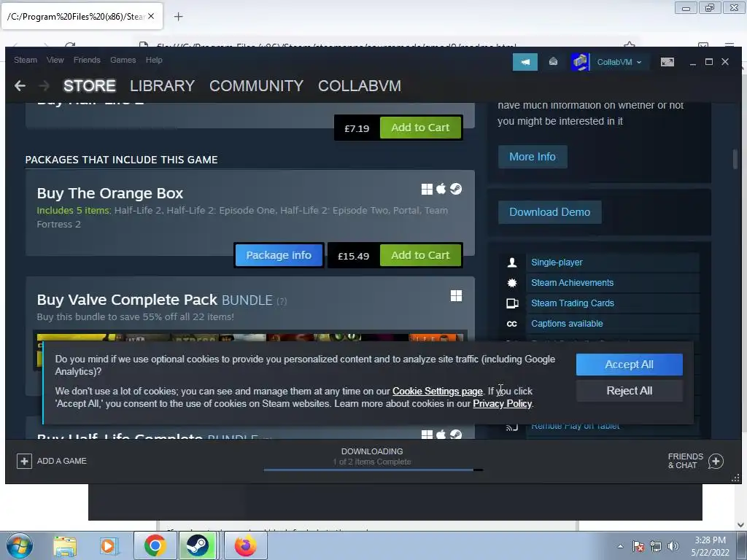The height and width of the screenshot is (560, 747).
Task: Click the volume speaker tray icon
Action: coord(673,546)
